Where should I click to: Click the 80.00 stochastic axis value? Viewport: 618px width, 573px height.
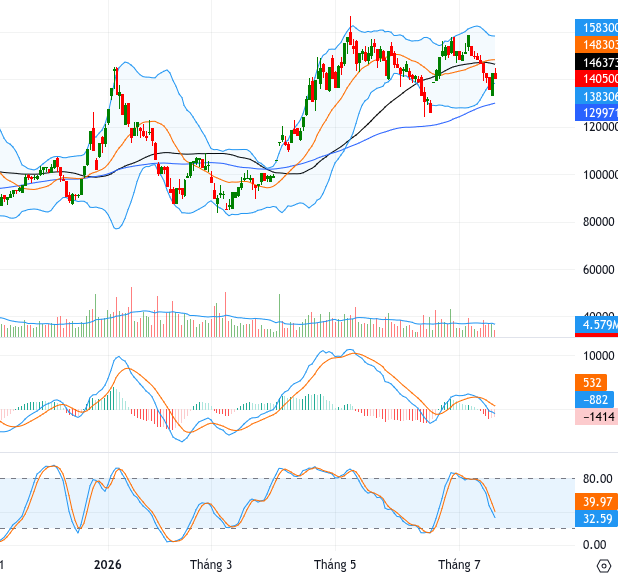pyautogui.click(x=598, y=479)
